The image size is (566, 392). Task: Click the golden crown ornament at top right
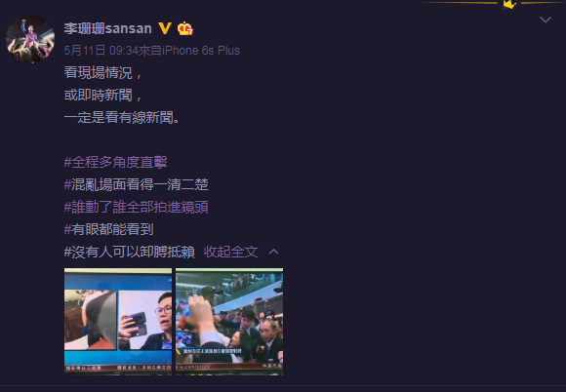click(509, 4)
